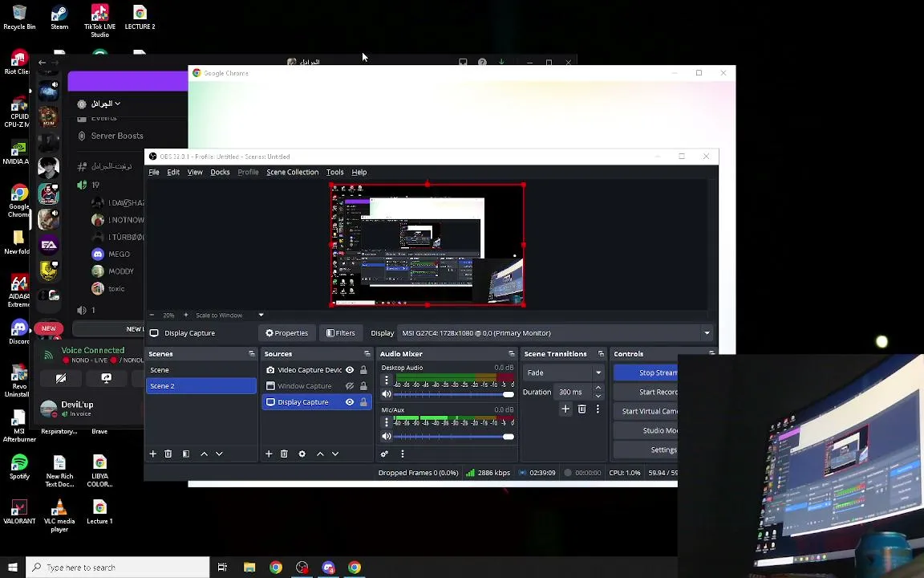This screenshot has width=924, height=578.
Task: Hide the Display Capture source
Action: 350,401
